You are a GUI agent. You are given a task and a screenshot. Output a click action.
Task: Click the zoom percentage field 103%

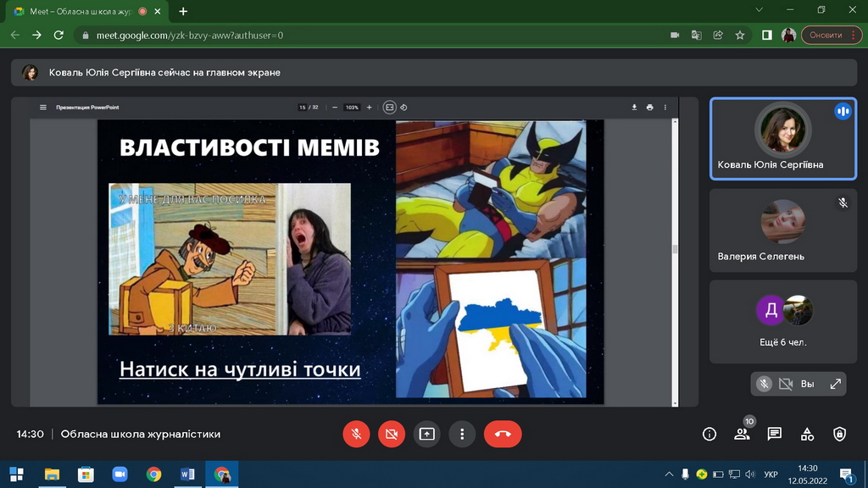[352, 108]
